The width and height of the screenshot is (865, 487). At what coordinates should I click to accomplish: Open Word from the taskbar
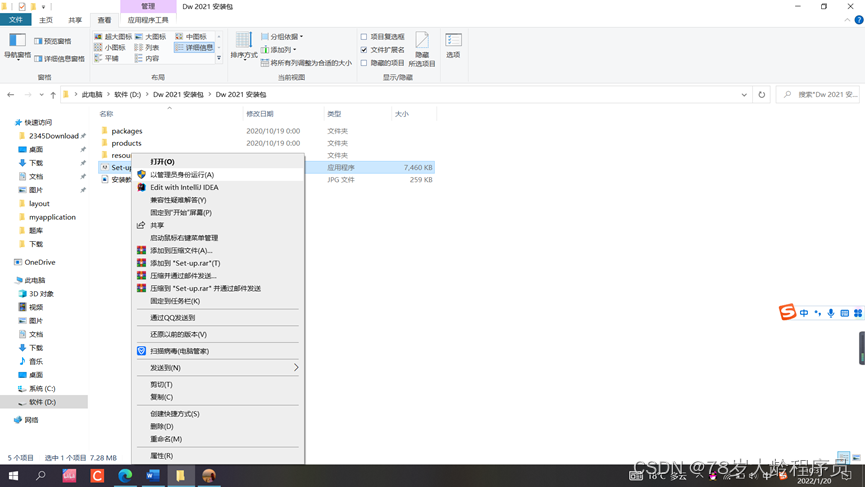pyautogui.click(x=153, y=475)
